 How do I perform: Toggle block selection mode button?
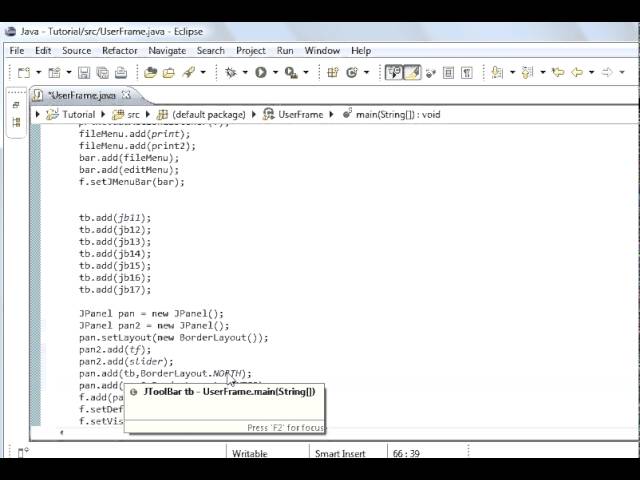449,73
